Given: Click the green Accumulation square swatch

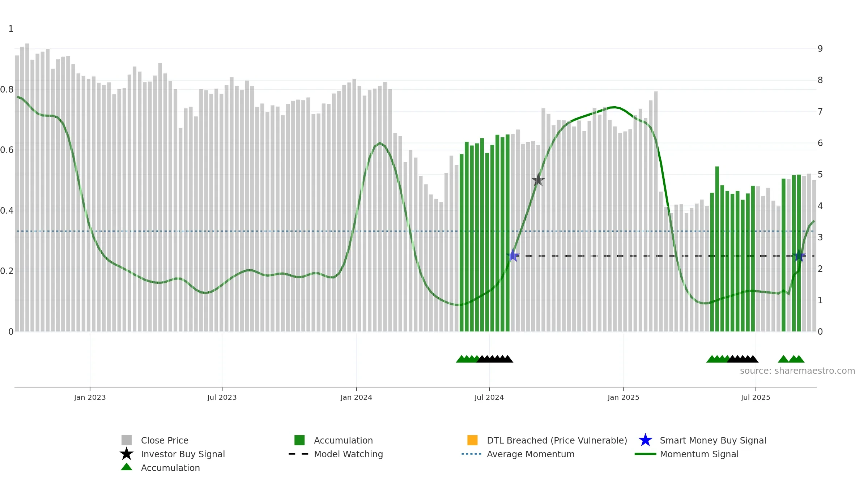Looking at the screenshot, I should coord(299,440).
